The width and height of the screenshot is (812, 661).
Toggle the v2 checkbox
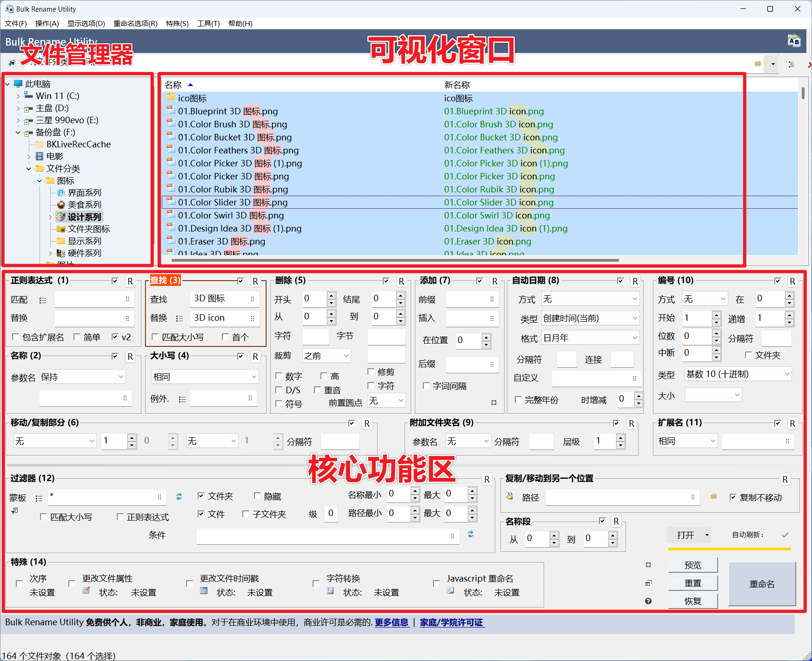point(115,337)
